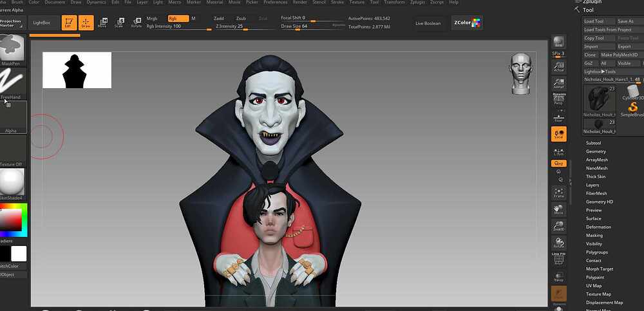Click the Make PolyMesh3D button
Image resolution: width=644 pixels, height=311 pixels.
pos(622,55)
